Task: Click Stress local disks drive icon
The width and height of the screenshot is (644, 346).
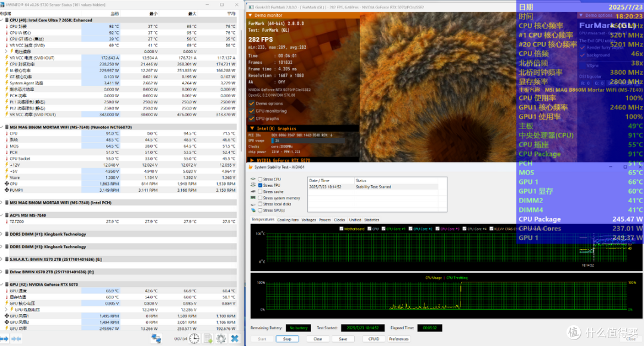Action: (x=253, y=204)
